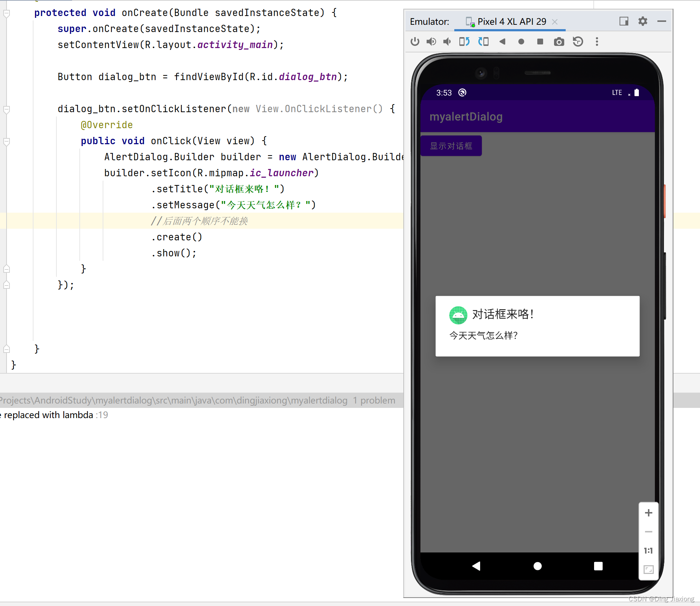This screenshot has height=606, width=700.
Task: Tap the phone's back navigation button
Action: click(x=476, y=566)
